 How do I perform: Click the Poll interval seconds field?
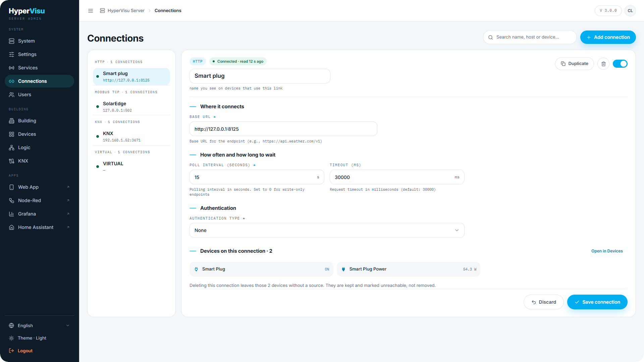(x=257, y=177)
